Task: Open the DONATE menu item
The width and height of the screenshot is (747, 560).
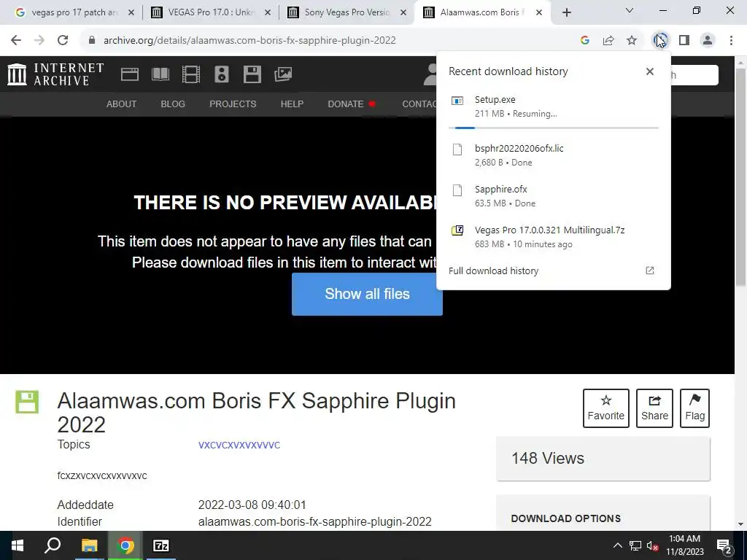Action: pyautogui.click(x=352, y=104)
